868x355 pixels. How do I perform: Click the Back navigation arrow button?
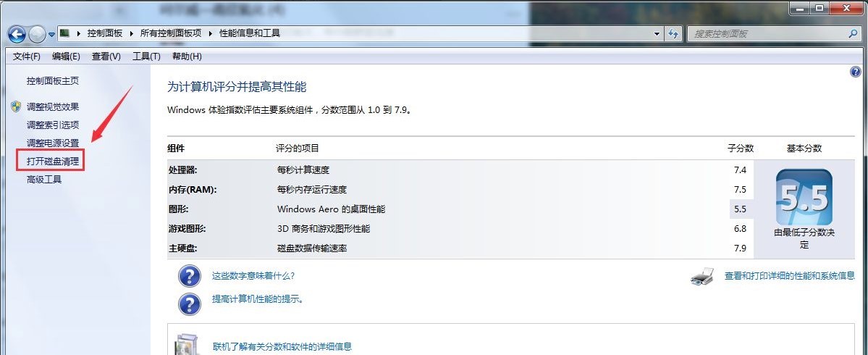(x=17, y=34)
